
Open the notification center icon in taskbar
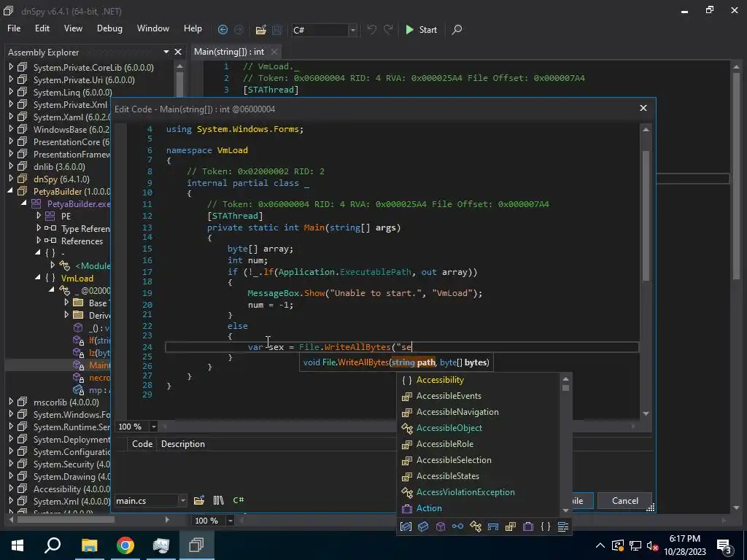point(724,545)
